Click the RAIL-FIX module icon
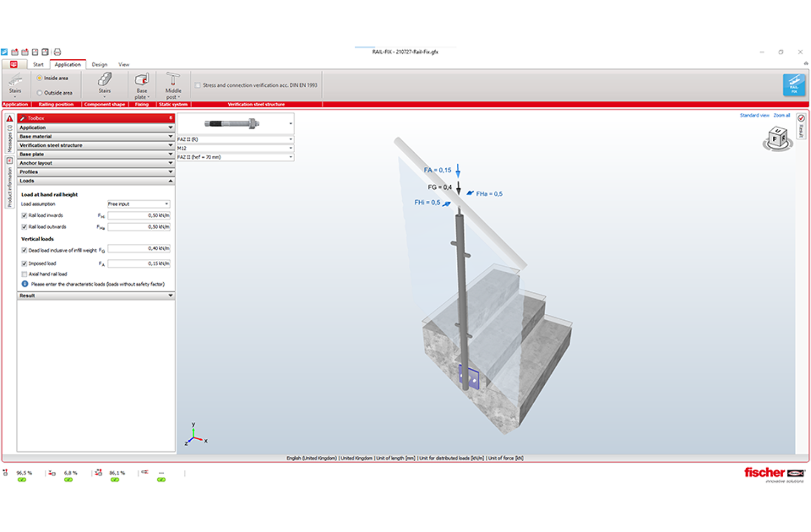 point(794,85)
